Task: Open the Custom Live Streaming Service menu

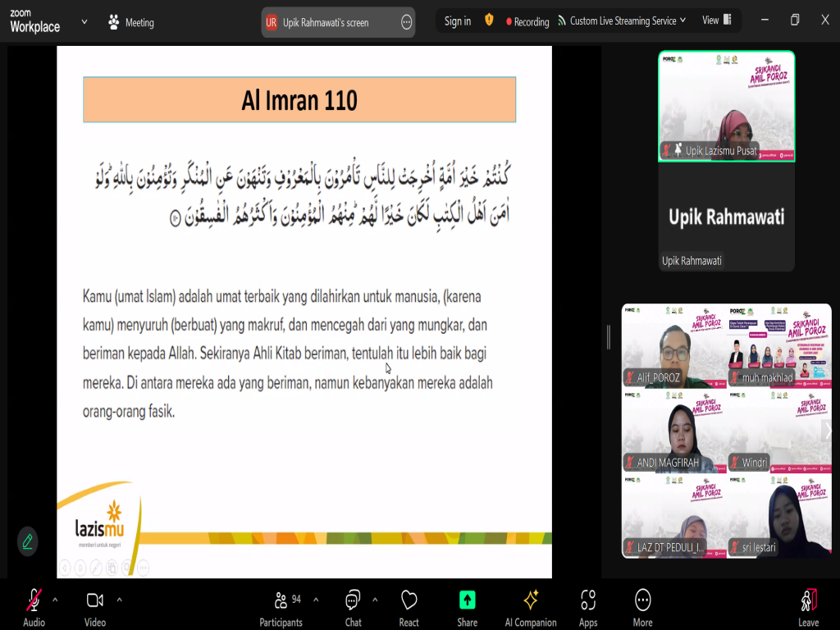Action: (622, 21)
